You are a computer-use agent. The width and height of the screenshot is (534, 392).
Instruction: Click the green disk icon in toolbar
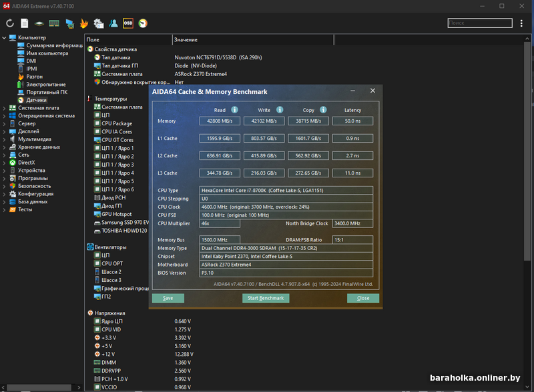tap(39, 23)
